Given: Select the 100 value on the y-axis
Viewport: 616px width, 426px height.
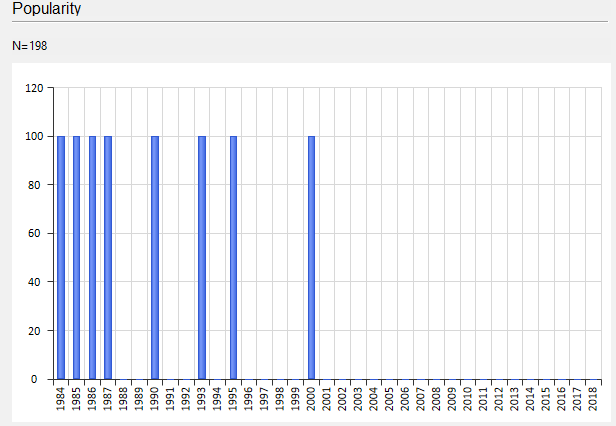Looking at the screenshot, I should pos(34,137).
